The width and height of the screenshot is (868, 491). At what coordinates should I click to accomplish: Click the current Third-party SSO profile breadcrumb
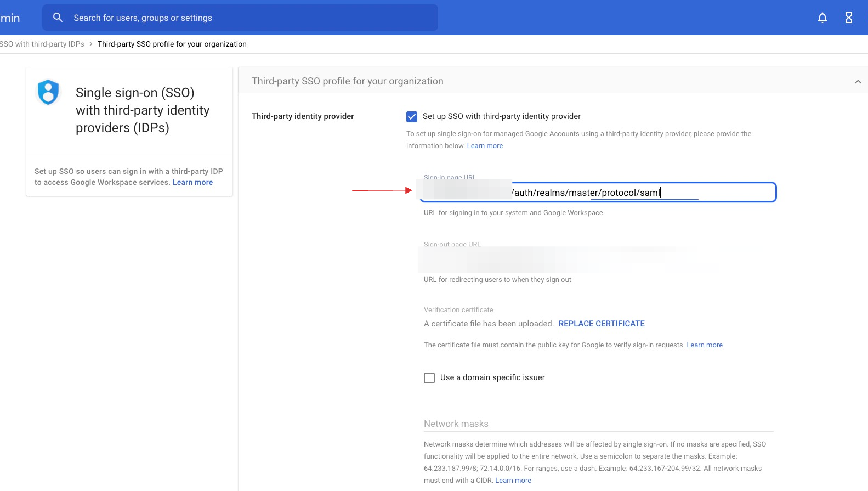pyautogui.click(x=172, y=44)
